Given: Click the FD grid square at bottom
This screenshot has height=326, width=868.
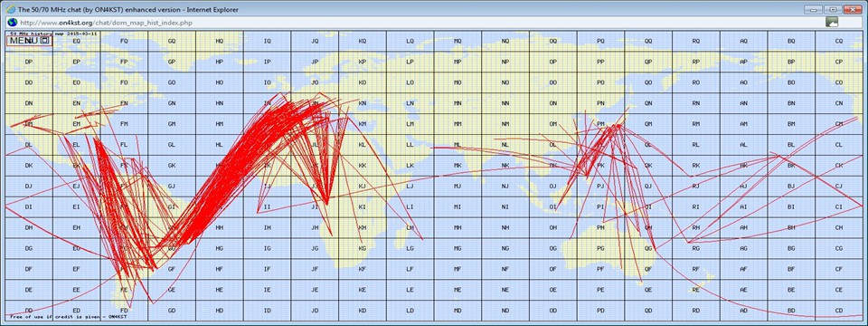Looking at the screenshot, I should [x=124, y=310].
